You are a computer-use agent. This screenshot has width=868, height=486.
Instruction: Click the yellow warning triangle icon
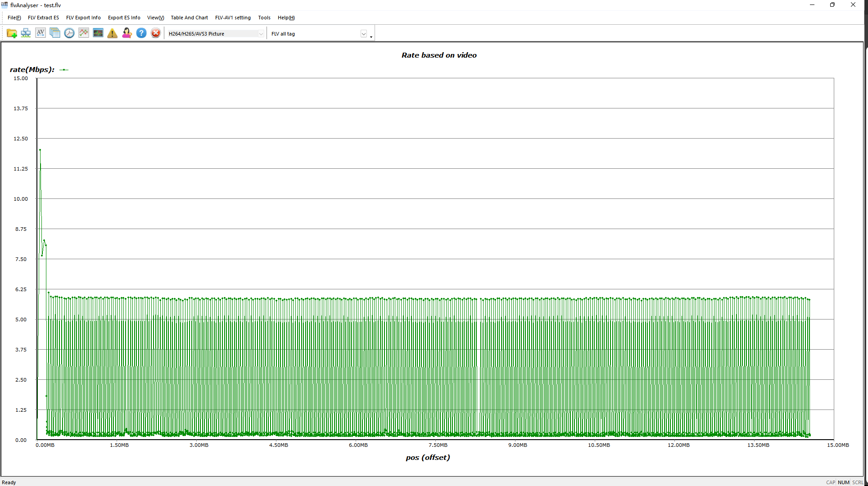[x=113, y=33]
